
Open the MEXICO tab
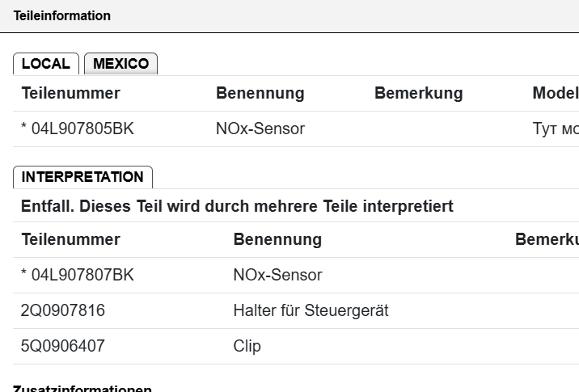[120, 64]
